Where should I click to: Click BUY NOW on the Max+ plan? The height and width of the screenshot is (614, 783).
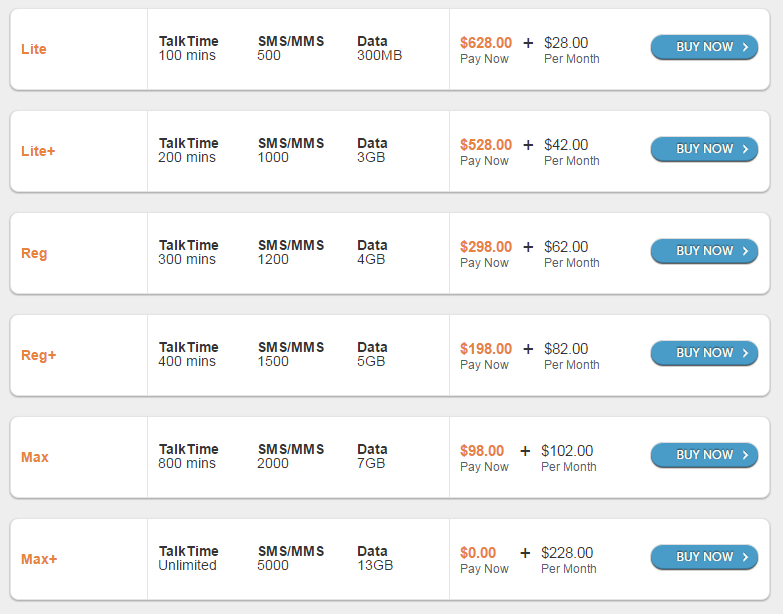click(x=704, y=557)
